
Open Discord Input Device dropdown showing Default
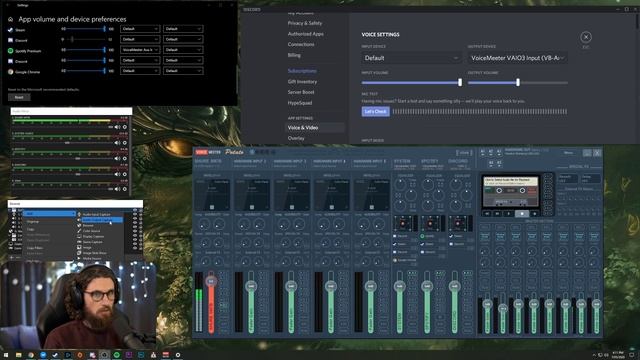click(411, 58)
